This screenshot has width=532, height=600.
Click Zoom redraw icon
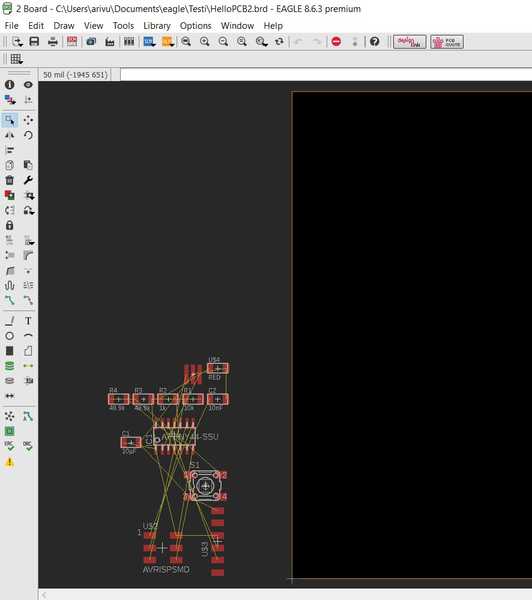tap(242, 41)
